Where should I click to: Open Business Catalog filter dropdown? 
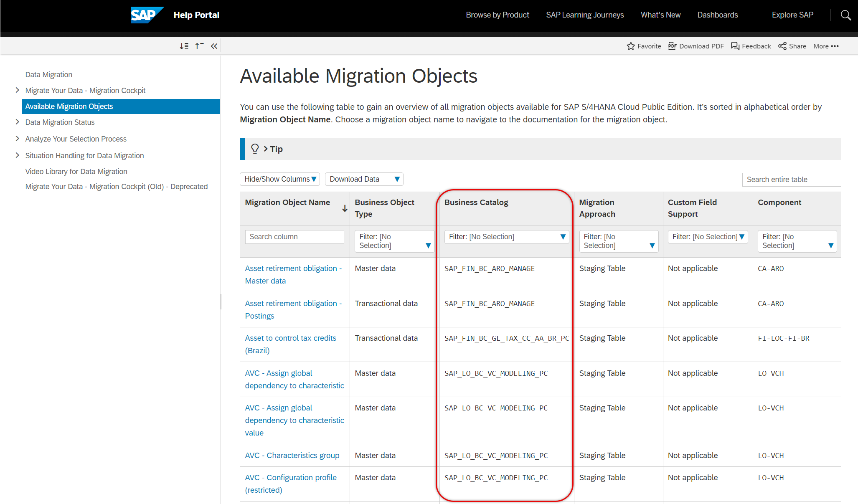point(506,237)
